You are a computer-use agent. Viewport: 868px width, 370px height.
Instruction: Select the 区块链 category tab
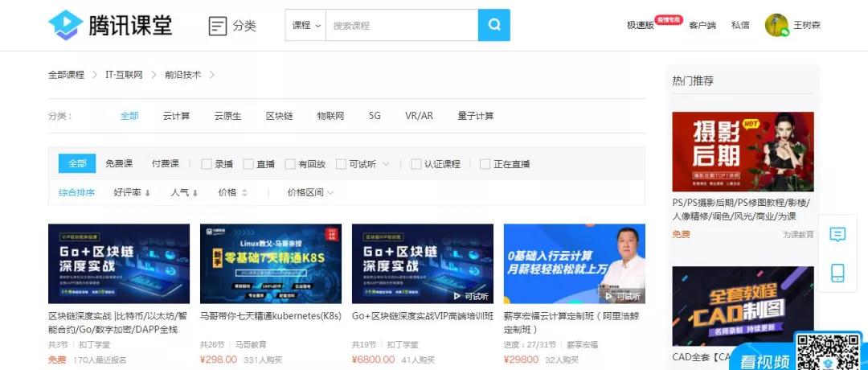pyautogui.click(x=279, y=116)
